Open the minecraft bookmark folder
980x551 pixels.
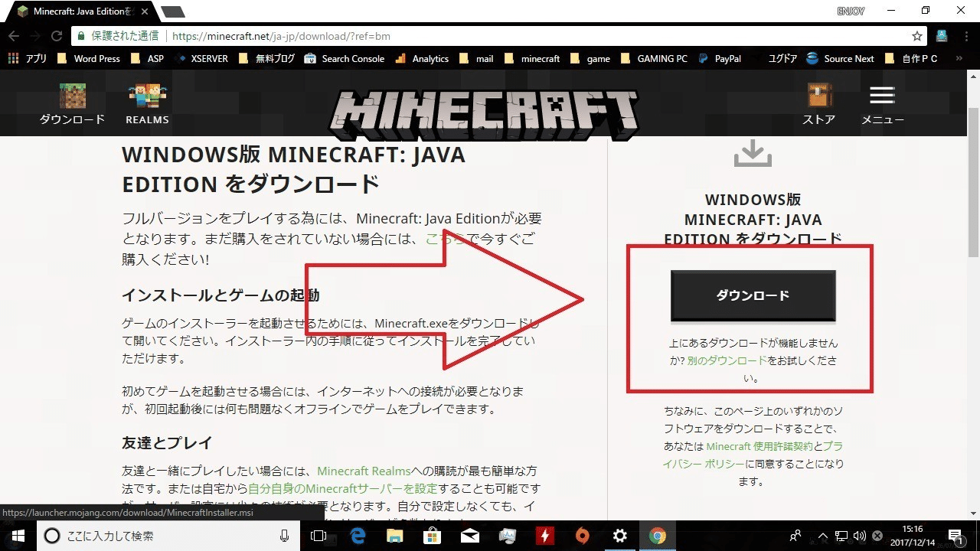coord(532,58)
